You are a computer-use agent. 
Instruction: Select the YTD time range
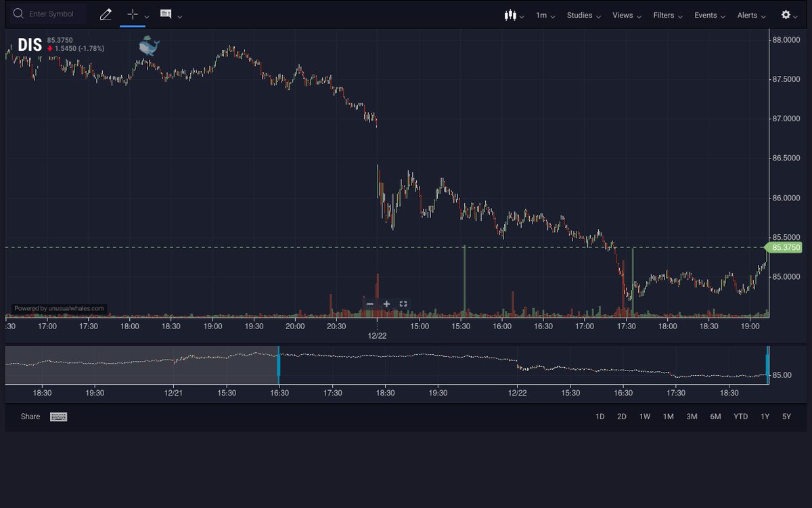tap(740, 417)
